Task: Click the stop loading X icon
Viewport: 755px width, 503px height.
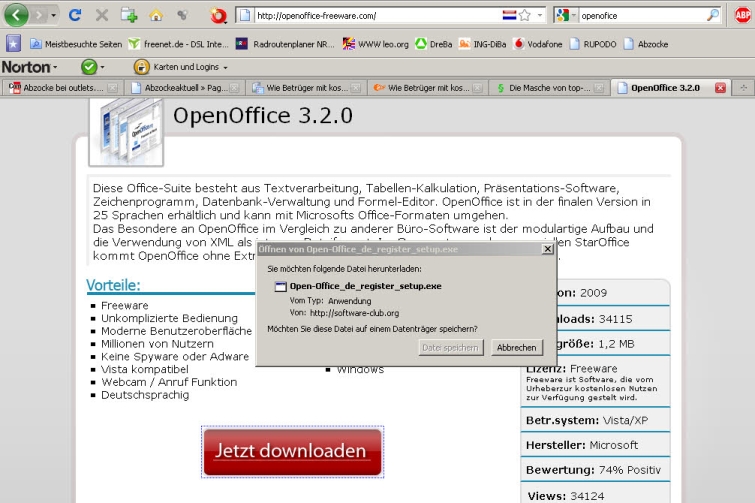Action: click(101, 16)
